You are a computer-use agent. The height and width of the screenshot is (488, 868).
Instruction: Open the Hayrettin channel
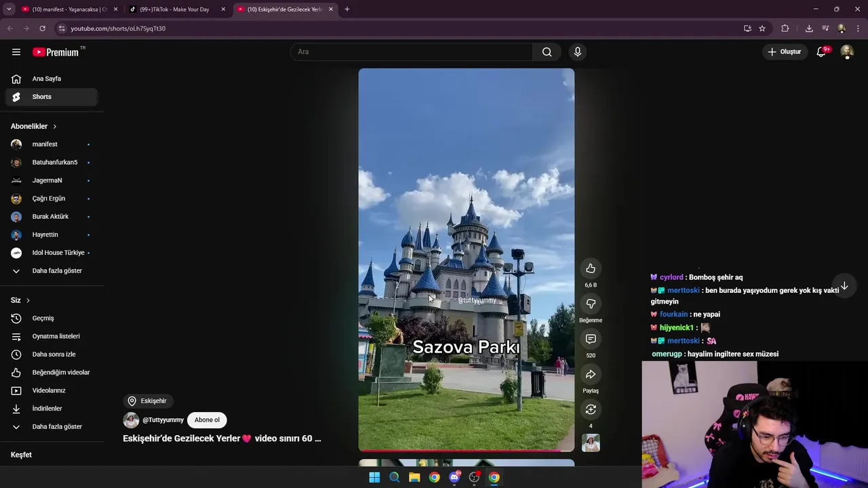click(52, 235)
